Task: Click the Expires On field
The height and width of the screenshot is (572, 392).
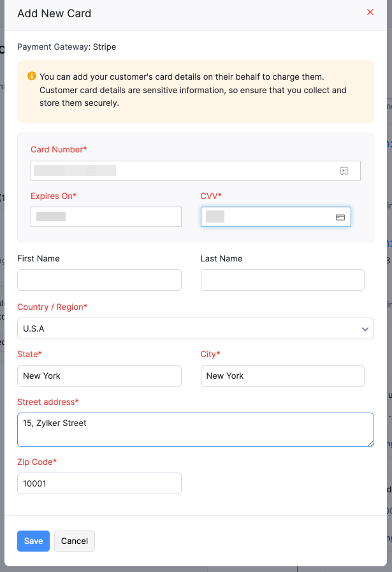Action: coord(106,217)
